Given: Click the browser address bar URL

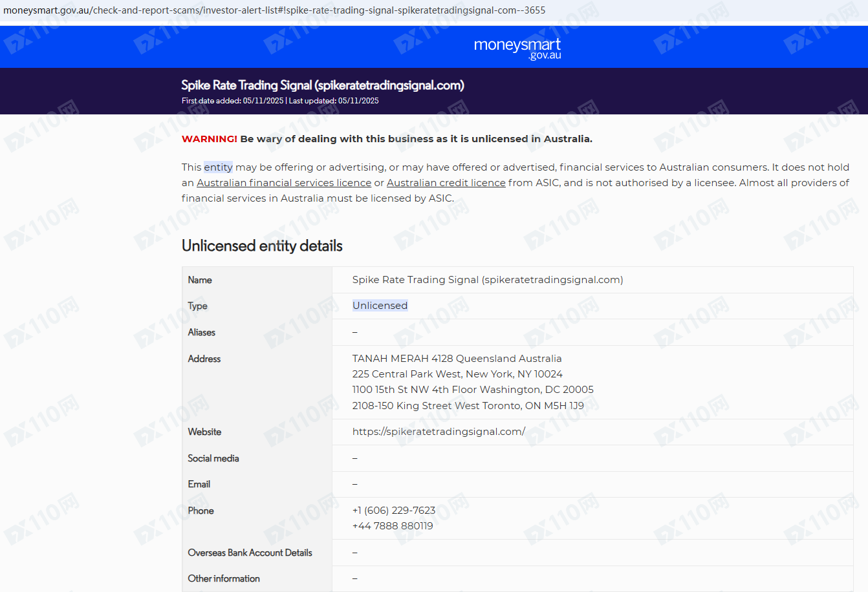Looking at the screenshot, I should coord(274,10).
